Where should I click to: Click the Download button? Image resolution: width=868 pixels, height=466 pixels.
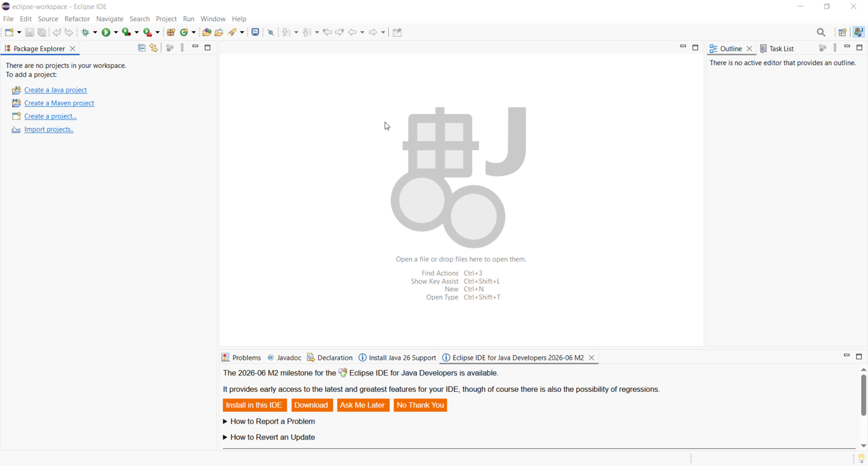click(312, 406)
